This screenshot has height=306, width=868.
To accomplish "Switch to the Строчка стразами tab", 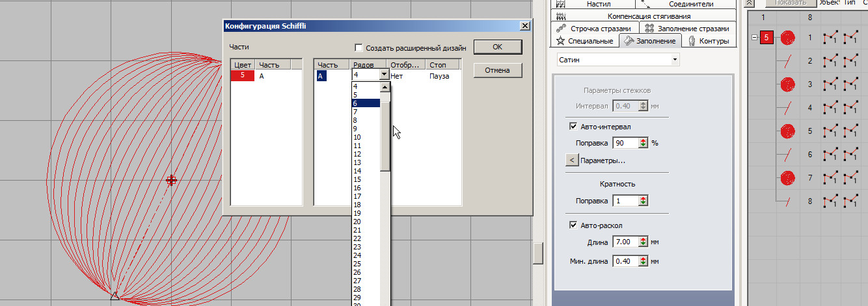I will click(x=595, y=29).
